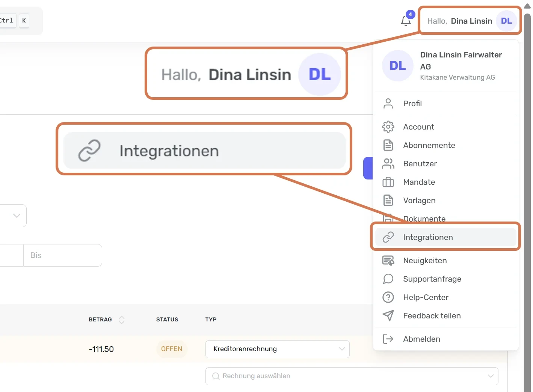Open the Hallo, Dina Linsin user menu
Image resolution: width=533 pixels, height=392 pixels.
tap(470, 21)
